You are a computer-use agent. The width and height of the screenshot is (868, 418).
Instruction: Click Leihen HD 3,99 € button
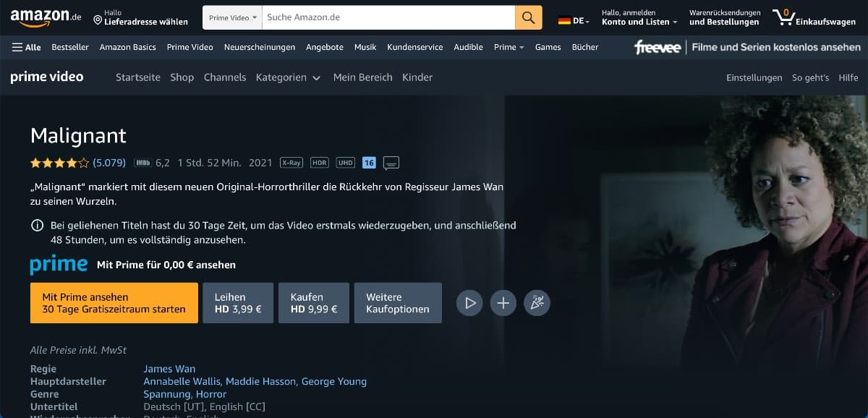[238, 303]
